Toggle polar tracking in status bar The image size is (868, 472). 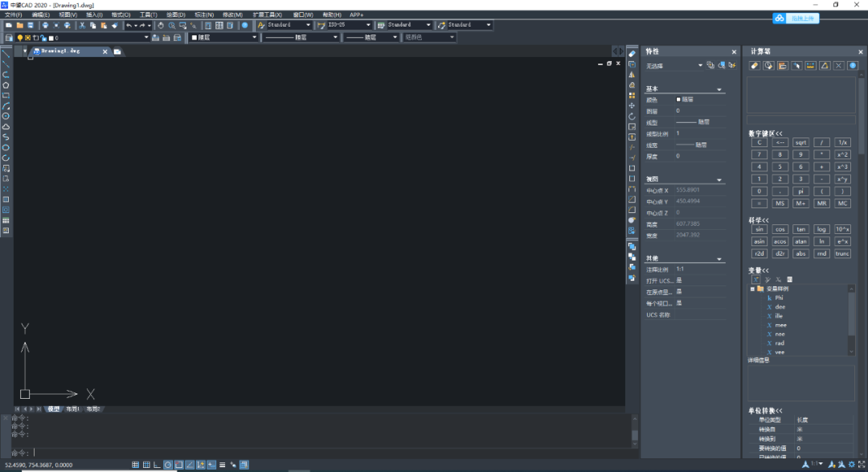(168, 465)
